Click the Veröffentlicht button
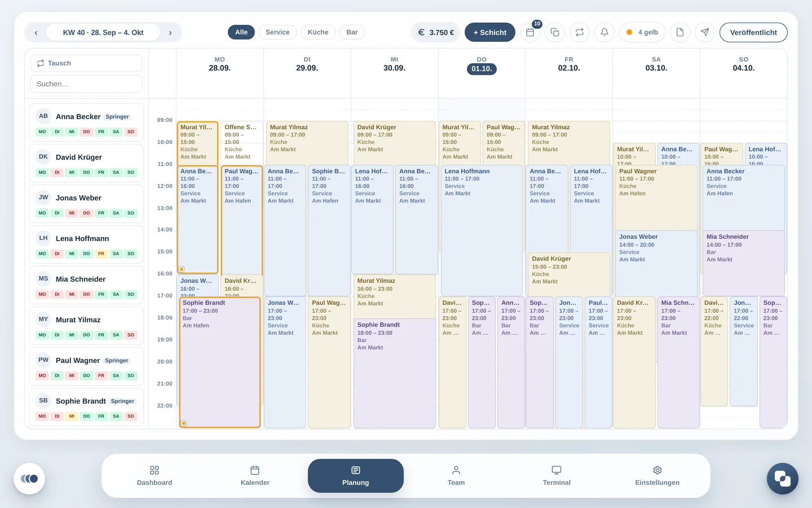Image resolution: width=812 pixels, height=508 pixels. (753, 32)
